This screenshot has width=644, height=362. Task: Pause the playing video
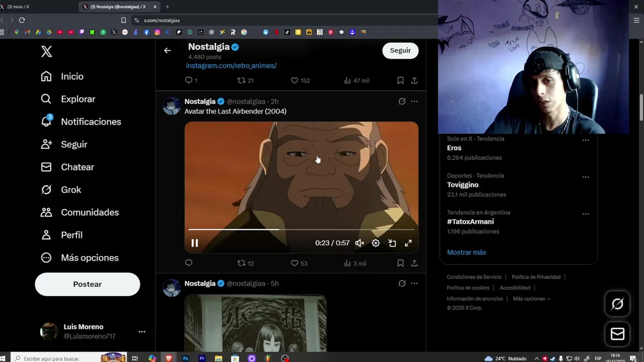click(x=195, y=243)
